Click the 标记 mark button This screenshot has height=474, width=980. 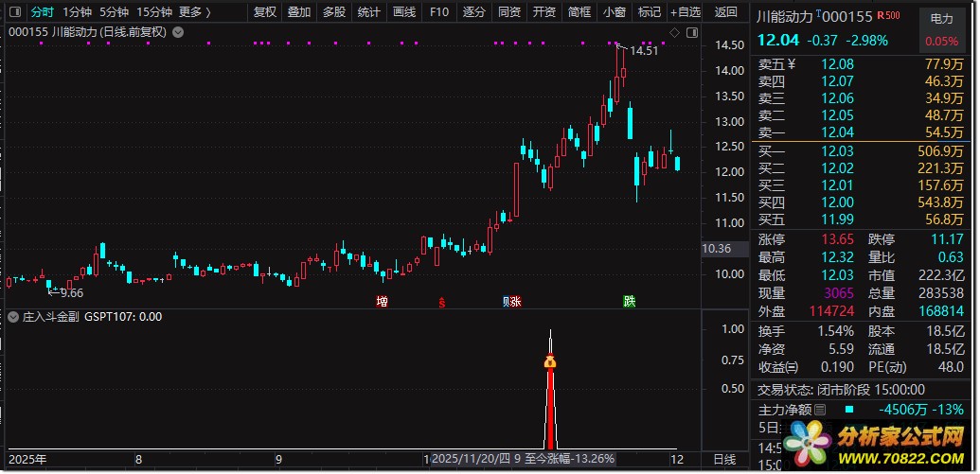[x=649, y=12]
